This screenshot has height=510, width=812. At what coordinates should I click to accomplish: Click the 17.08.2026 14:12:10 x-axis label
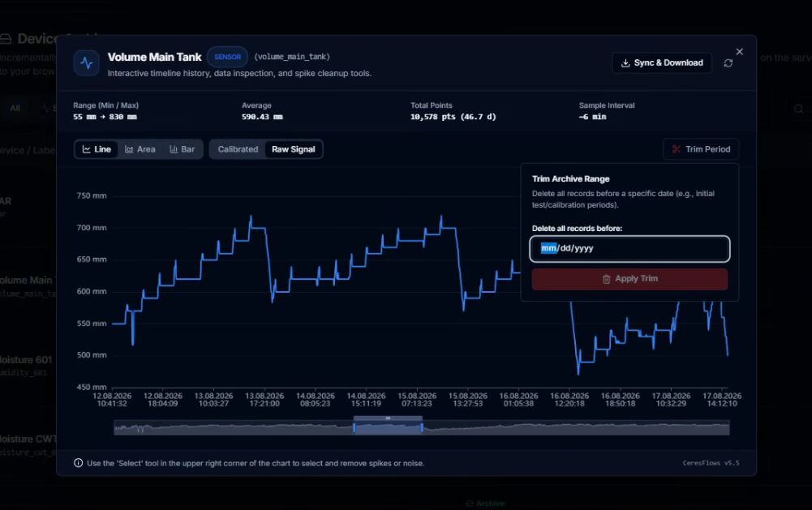click(722, 399)
